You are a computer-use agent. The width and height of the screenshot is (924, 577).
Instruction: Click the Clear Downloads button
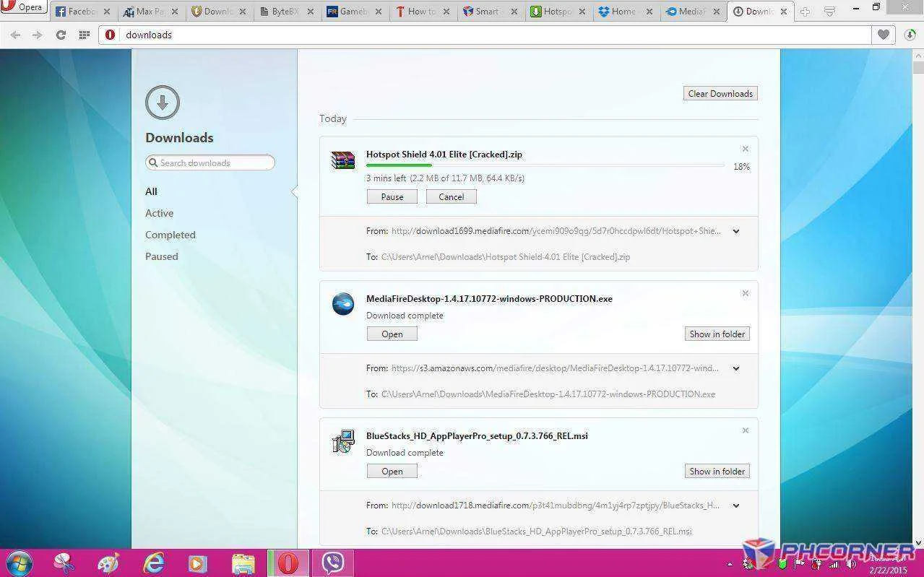point(720,93)
